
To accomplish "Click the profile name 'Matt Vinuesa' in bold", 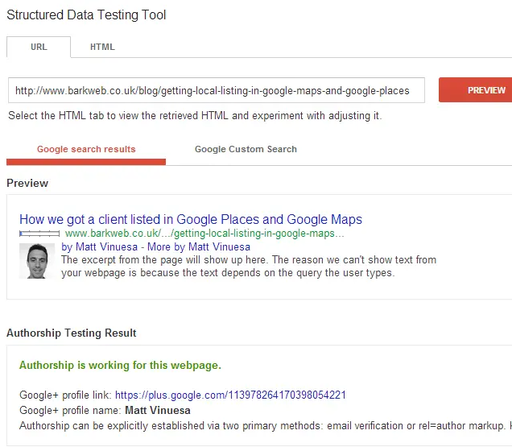I will point(157,410).
